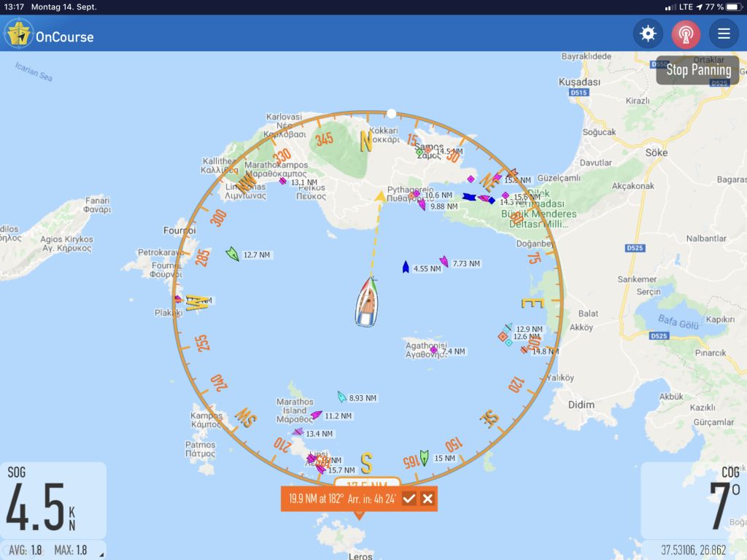Select the green vessel at 12.7 NM
Viewport: 747px width, 560px height.
tap(233, 254)
